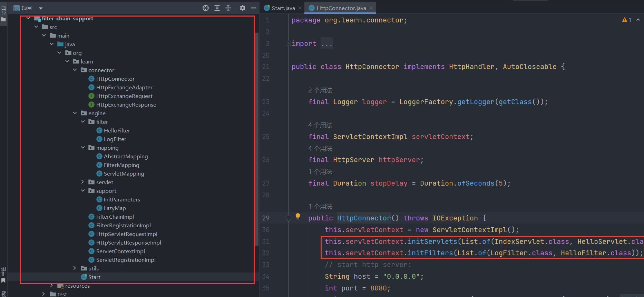Viewport: 644px width, 297px height.
Task: Select HttpServletRequestImpl class in tree
Action: (127, 234)
